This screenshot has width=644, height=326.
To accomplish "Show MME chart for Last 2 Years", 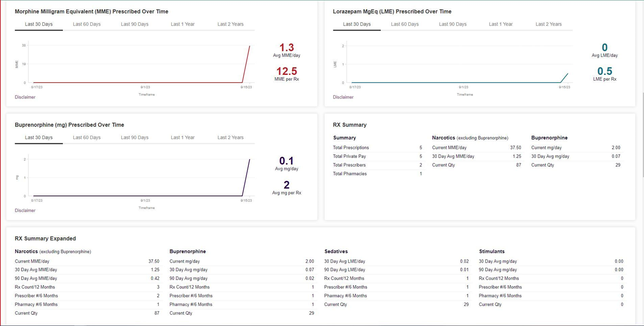I will pyautogui.click(x=230, y=24).
